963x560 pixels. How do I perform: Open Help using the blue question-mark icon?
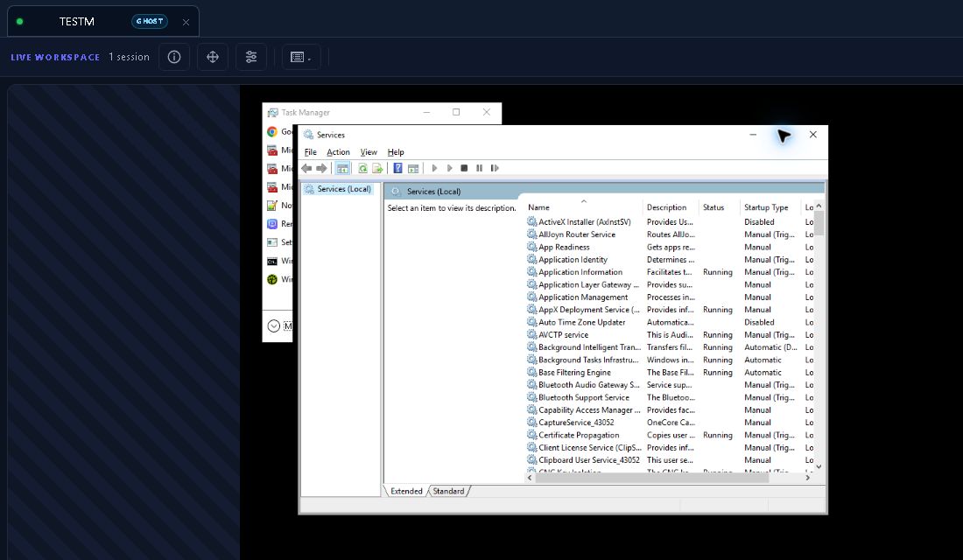tap(398, 168)
